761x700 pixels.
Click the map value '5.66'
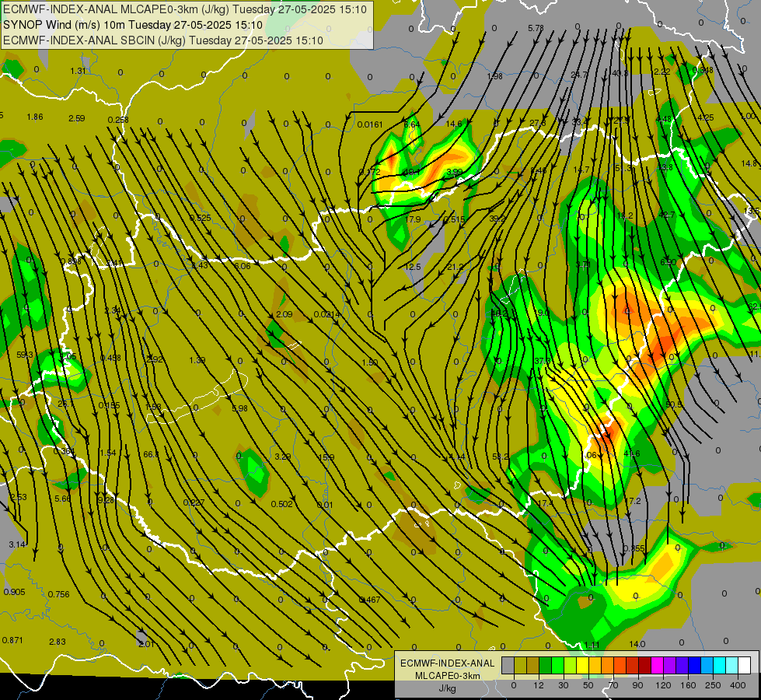[63, 499]
